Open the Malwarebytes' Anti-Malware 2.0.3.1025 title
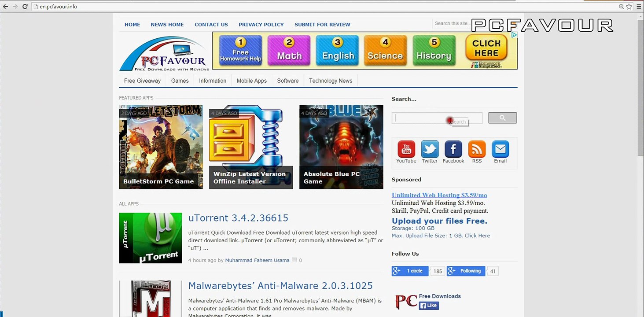 [x=280, y=286]
